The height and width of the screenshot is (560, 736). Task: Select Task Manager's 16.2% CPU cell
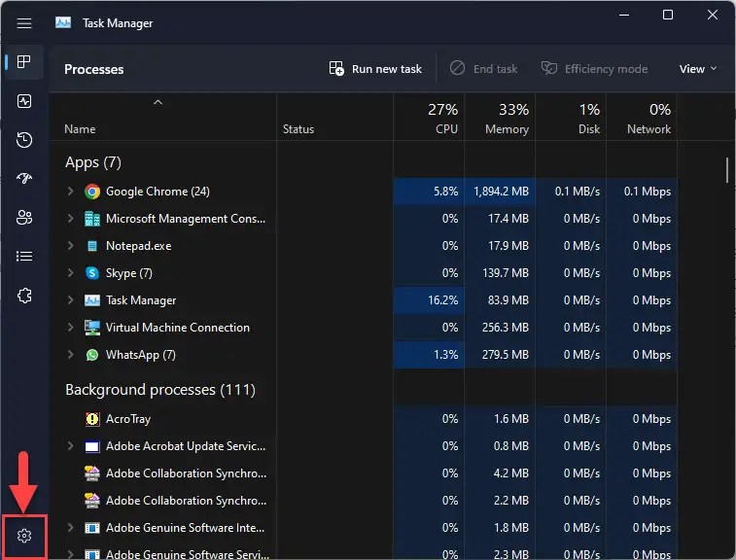tap(429, 300)
